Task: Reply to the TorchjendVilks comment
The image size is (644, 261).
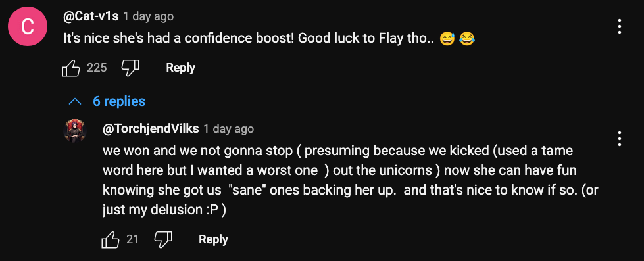Action: click(213, 239)
